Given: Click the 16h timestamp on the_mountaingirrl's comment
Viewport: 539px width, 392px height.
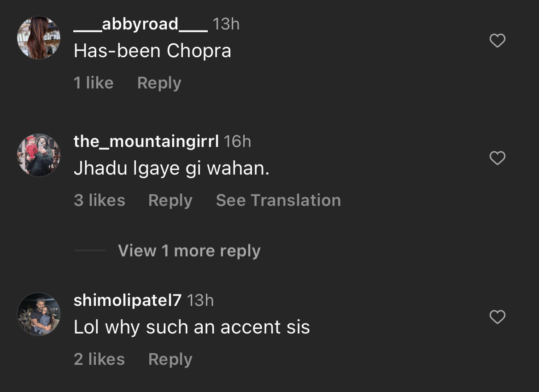Looking at the screenshot, I should tap(237, 141).
